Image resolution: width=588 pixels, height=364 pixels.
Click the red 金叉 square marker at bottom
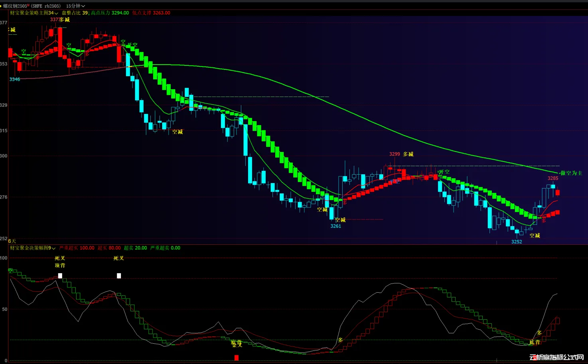(x=237, y=358)
